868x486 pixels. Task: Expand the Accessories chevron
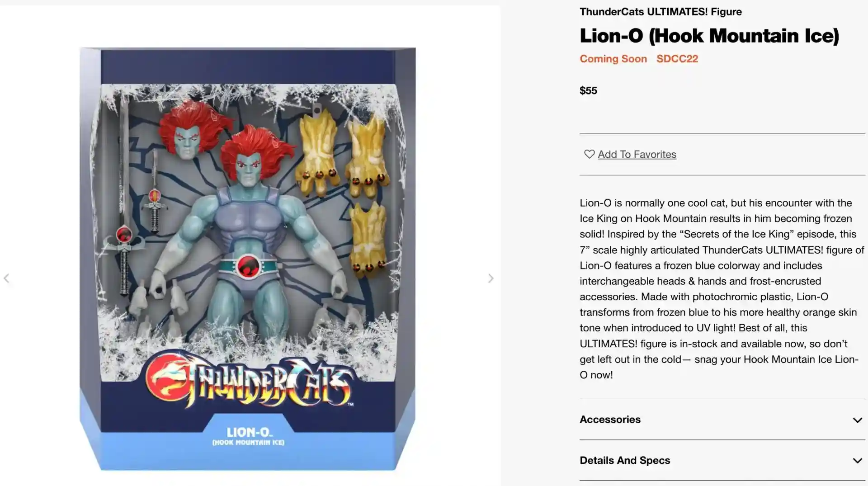tap(857, 420)
